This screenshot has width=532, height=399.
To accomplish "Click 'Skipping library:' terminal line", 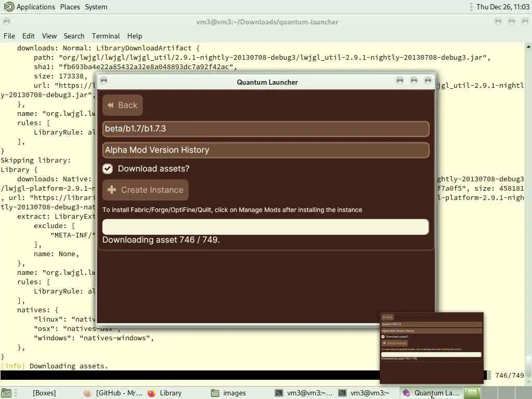I will click(x=36, y=160).
